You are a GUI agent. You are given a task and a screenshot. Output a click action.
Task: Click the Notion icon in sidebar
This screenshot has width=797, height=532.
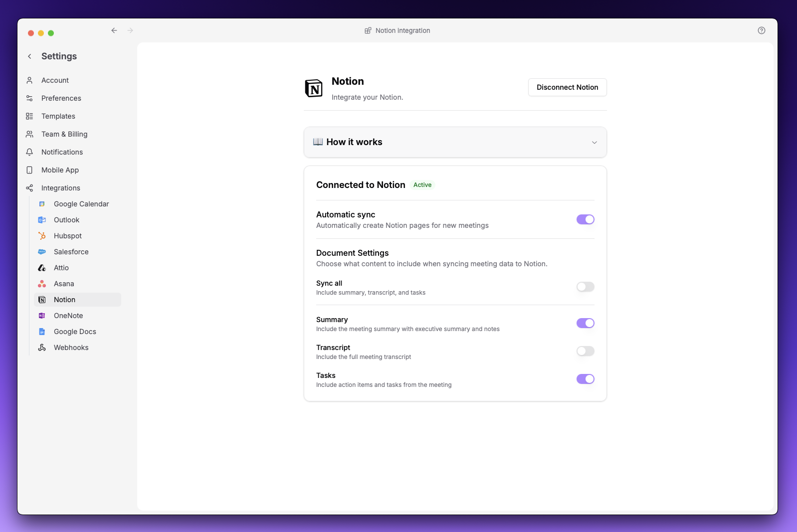(x=42, y=300)
